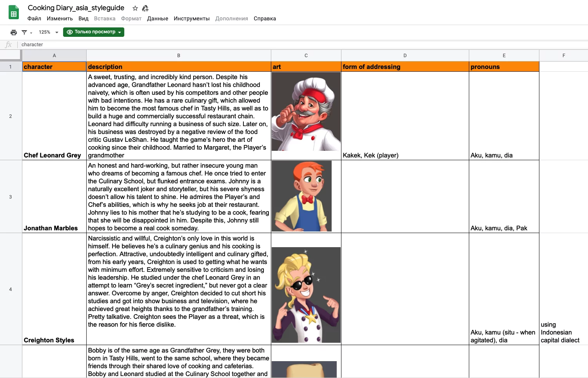Open the Google Sheets home icon
The image size is (588, 378).
[x=14, y=13]
